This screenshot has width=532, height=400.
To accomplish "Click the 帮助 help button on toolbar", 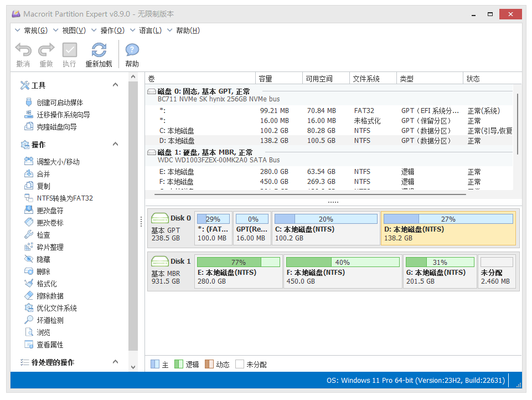I will [x=131, y=54].
